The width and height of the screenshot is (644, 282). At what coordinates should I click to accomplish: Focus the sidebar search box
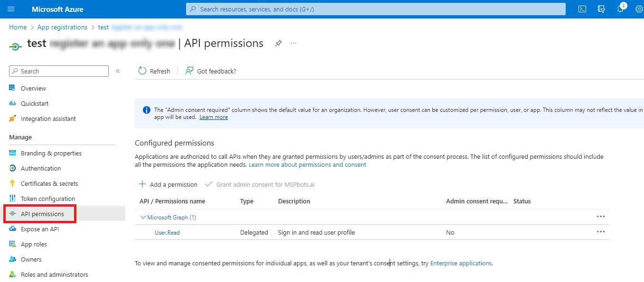click(x=58, y=71)
